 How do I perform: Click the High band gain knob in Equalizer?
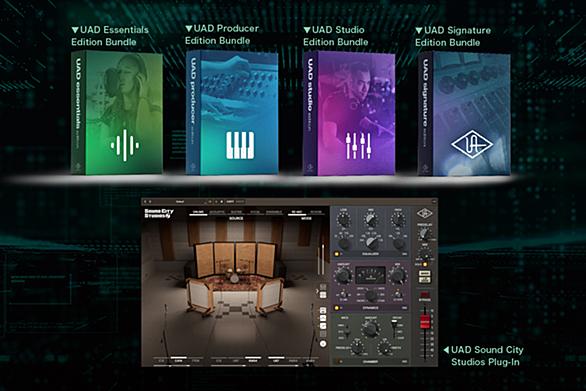point(398,219)
